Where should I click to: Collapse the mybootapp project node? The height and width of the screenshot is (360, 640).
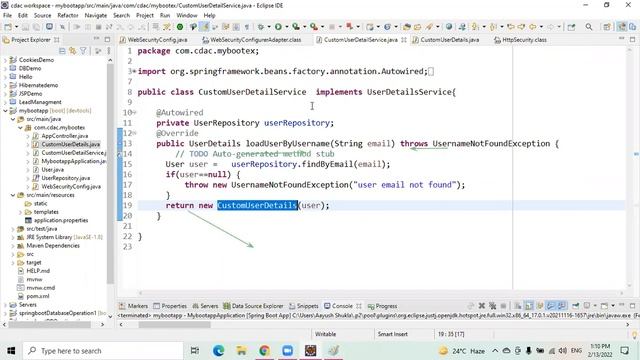(5, 111)
